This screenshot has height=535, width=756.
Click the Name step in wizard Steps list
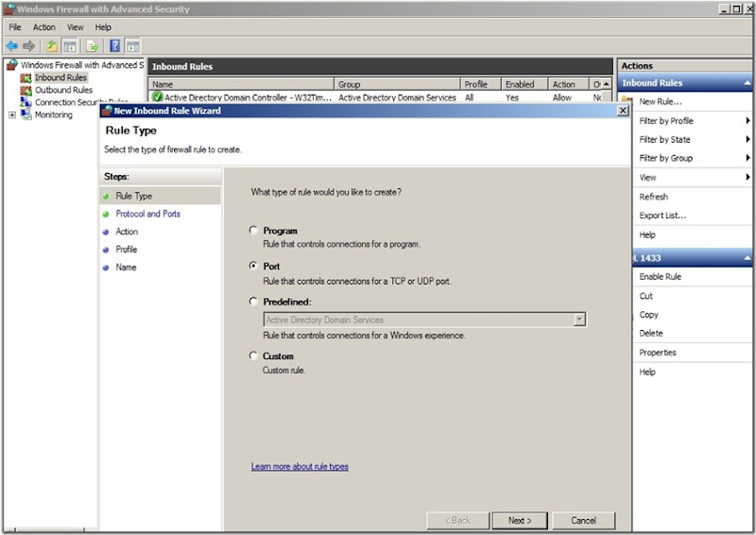click(126, 267)
